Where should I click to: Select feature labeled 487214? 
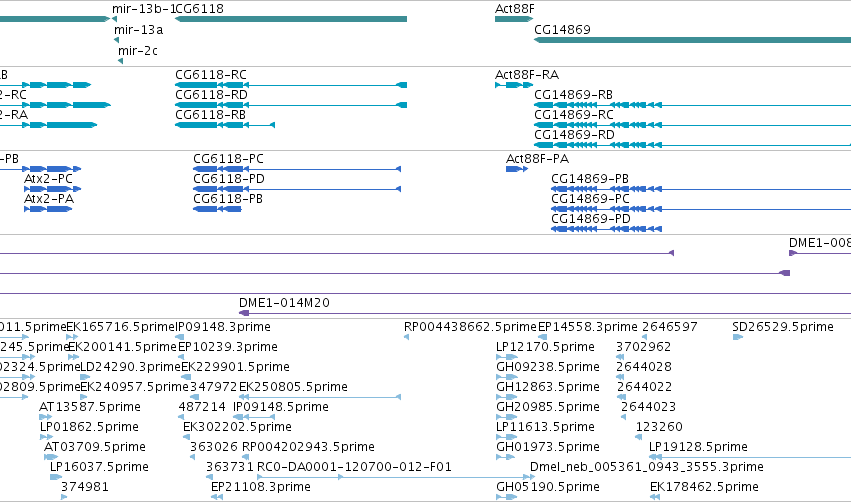(x=202, y=407)
